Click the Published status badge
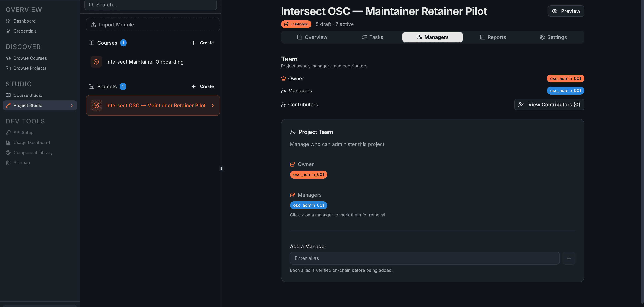The width and height of the screenshot is (644, 307). pyautogui.click(x=296, y=24)
